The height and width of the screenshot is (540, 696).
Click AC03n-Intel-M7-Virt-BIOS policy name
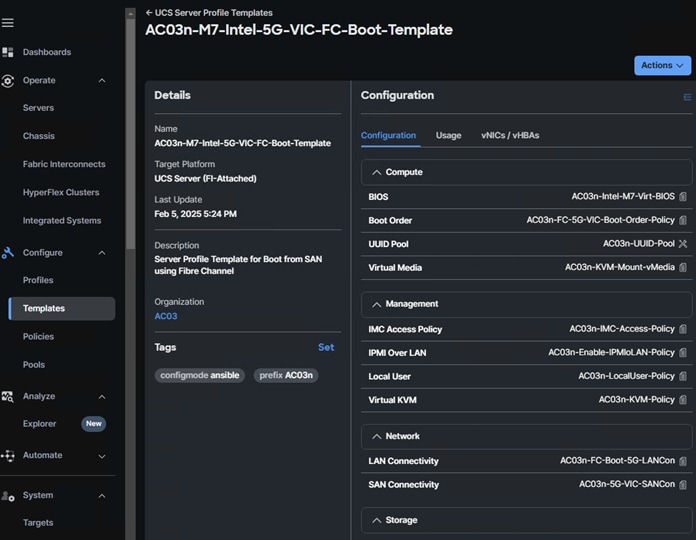click(x=623, y=197)
